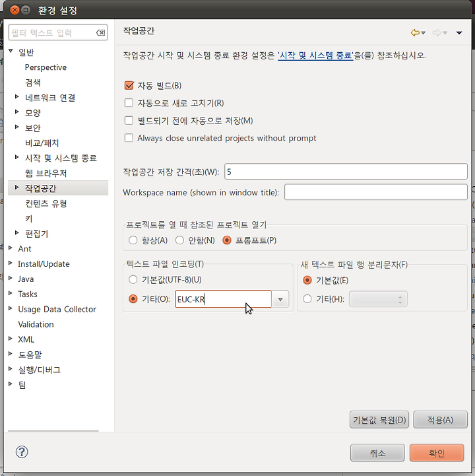The image size is (475, 476).
Task: Select the 프롬프트(P) radio option
Action: tap(227, 240)
